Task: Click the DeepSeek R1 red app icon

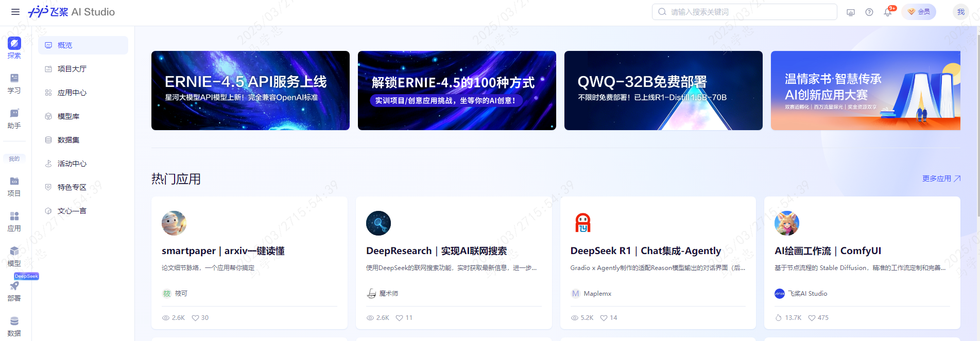Action: 583,223
